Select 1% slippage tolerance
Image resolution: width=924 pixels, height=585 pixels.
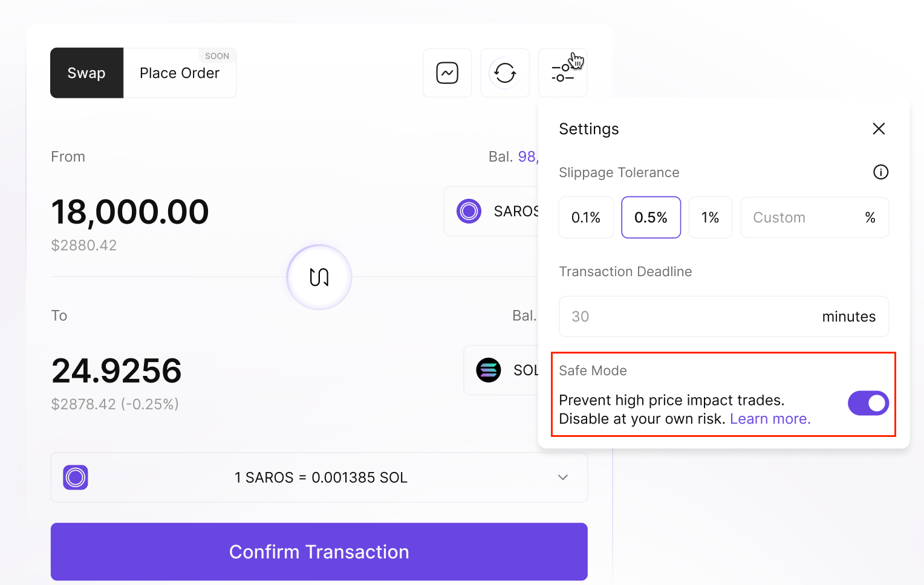point(710,218)
